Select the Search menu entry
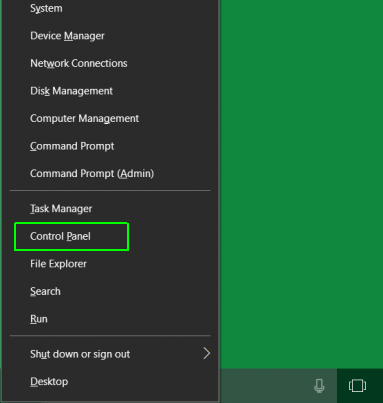Image resolution: width=383 pixels, height=403 pixels. pos(110,291)
